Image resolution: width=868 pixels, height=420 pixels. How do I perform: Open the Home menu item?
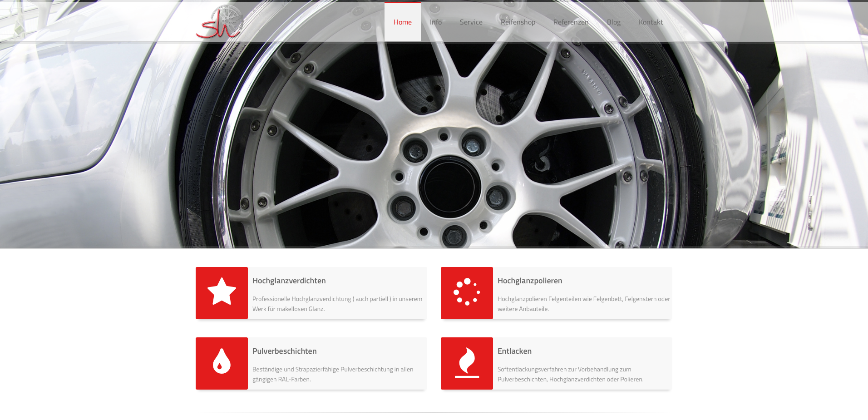pyautogui.click(x=403, y=22)
